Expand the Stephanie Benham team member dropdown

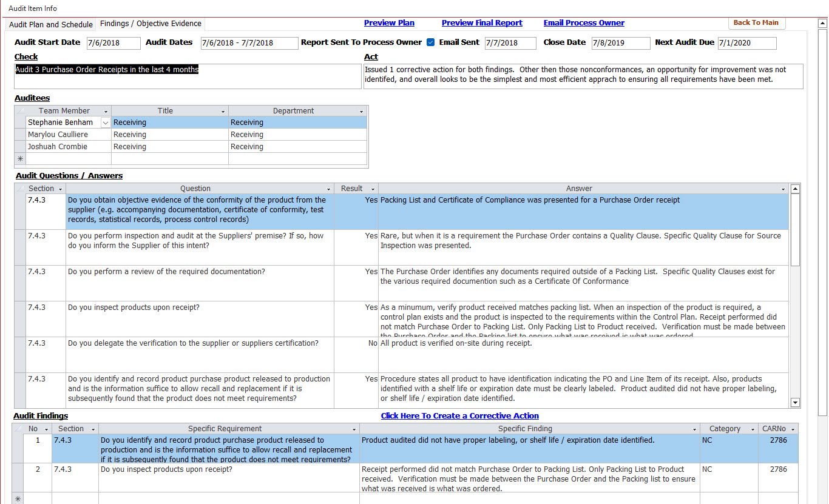click(x=106, y=123)
